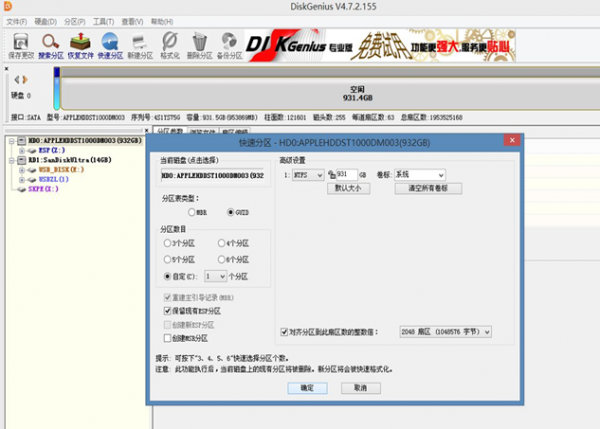Collapse the RD1 SanDiskUltra tree node
This screenshot has width=600, height=429.
12,160
